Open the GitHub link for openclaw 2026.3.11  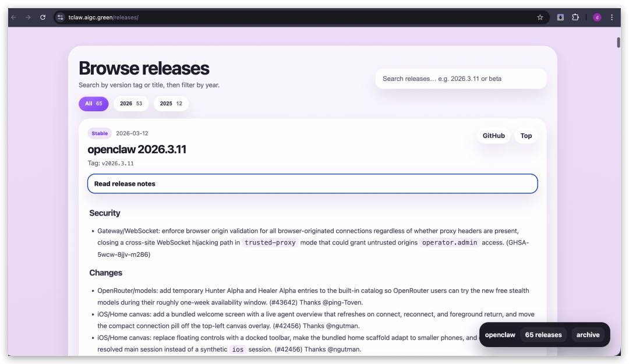(x=493, y=136)
